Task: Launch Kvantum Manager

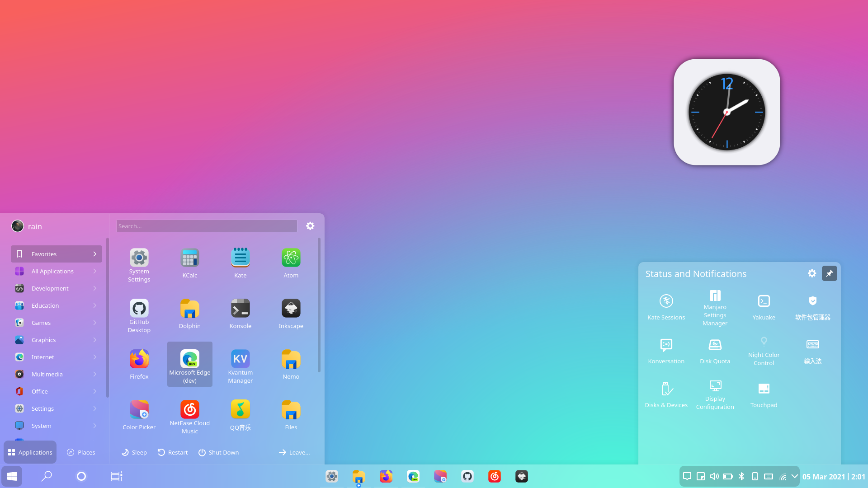Action: coord(240,366)
